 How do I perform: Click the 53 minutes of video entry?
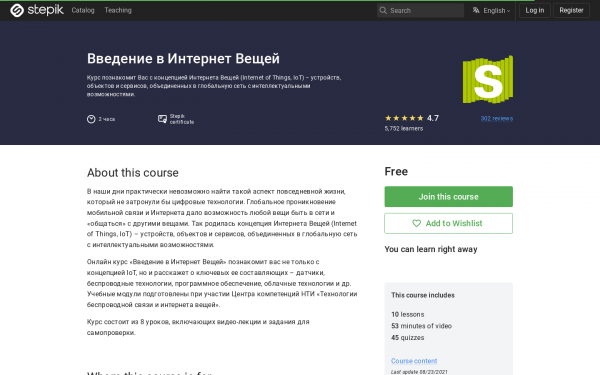(x=421, y=326)
